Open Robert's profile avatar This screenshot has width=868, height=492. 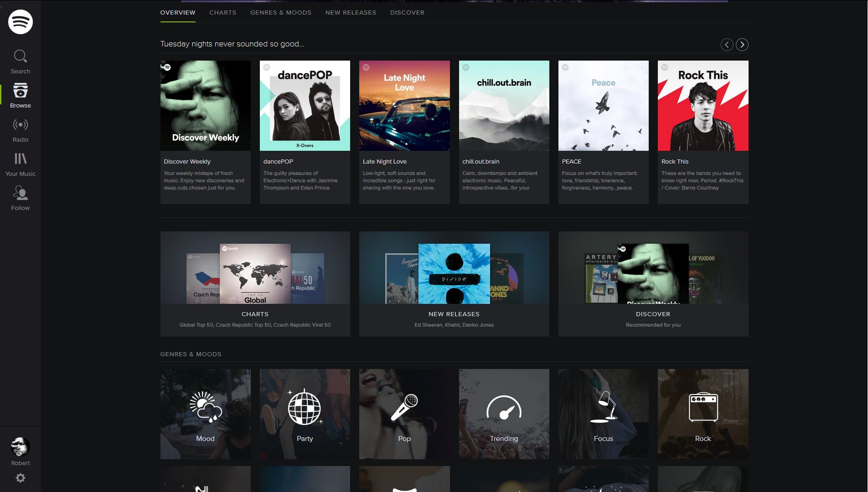(x=21, y=447)
